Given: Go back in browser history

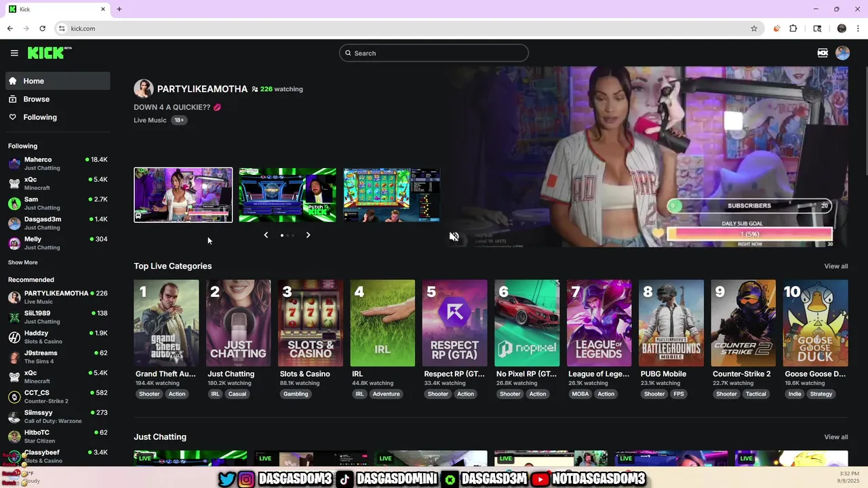Looking at the screenshot, I should click(10, 28).
